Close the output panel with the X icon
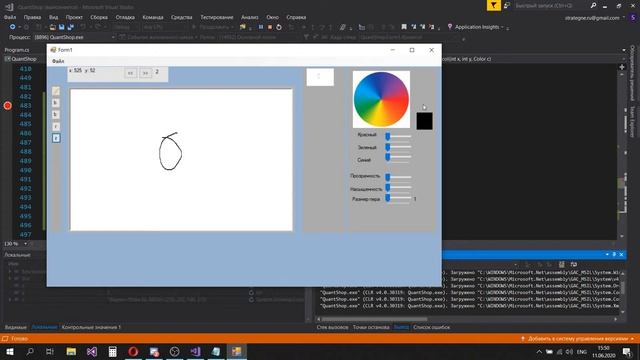 click(x=621, y=254)
